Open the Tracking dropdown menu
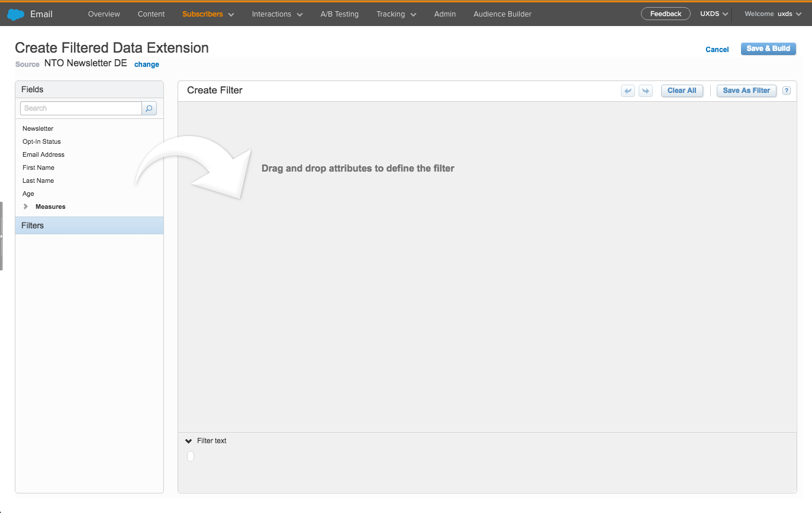Screen dimensions: 812x513 pos(396,14)
